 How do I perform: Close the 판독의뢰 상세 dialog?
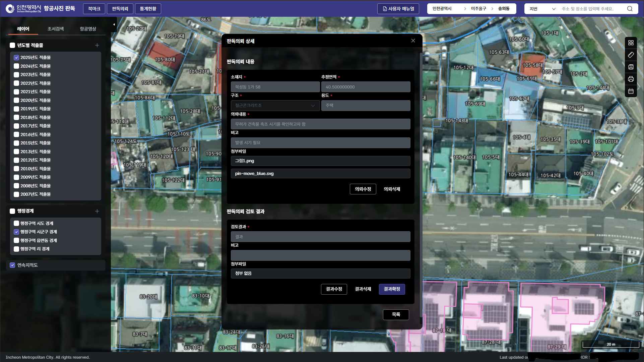tap(413, 41)
